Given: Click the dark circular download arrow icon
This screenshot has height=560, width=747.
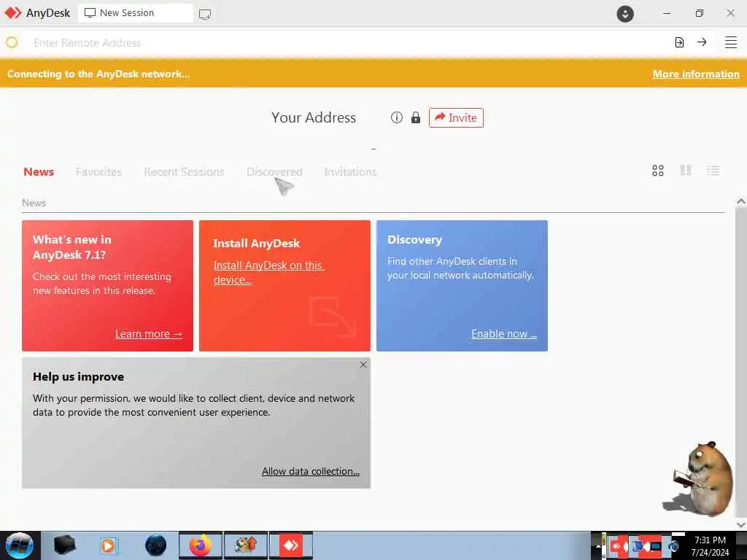Looking at the screenshot, I should [625, 13].
